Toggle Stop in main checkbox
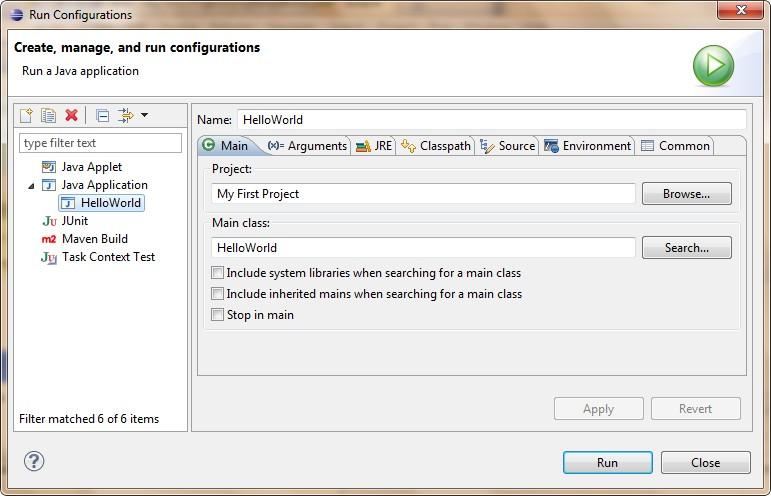771x496 pixels. click(x=217, y=315)
